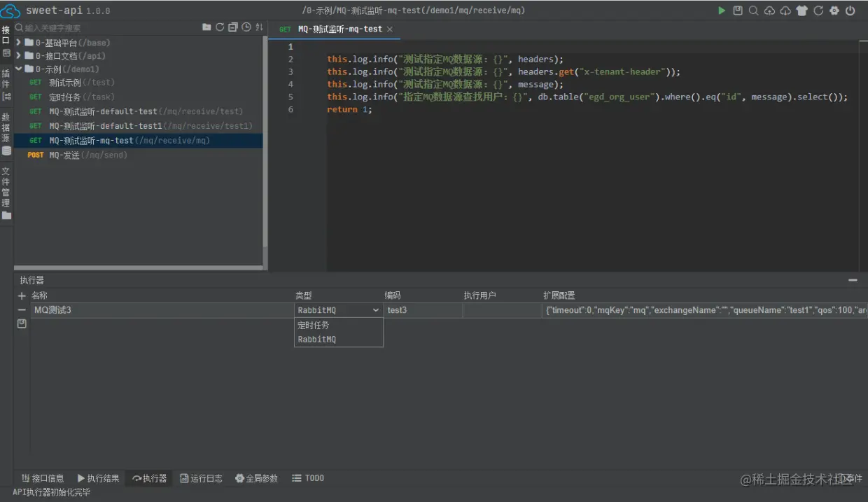Click the refresh icon in top toolbar
This screenshot has width=868, height=502.
(x=818, y=11)
